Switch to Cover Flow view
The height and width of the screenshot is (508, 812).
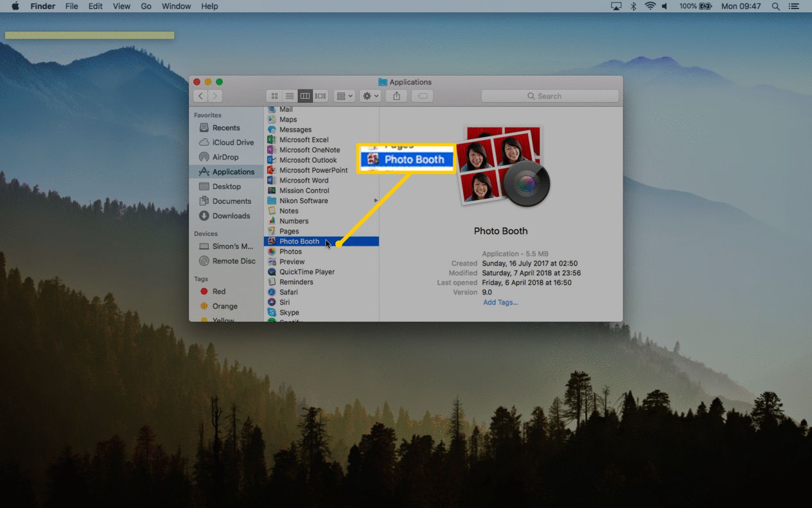tap(321, 96)
